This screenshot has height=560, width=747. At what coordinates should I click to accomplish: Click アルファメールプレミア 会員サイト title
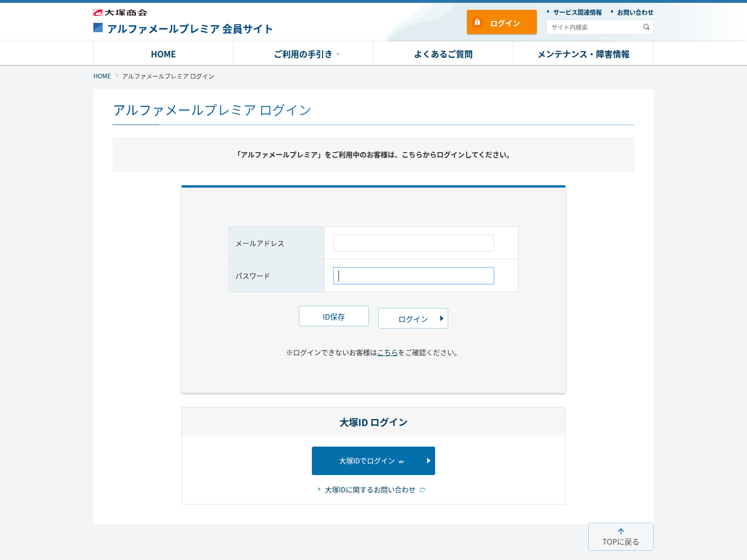pos(190,29)
